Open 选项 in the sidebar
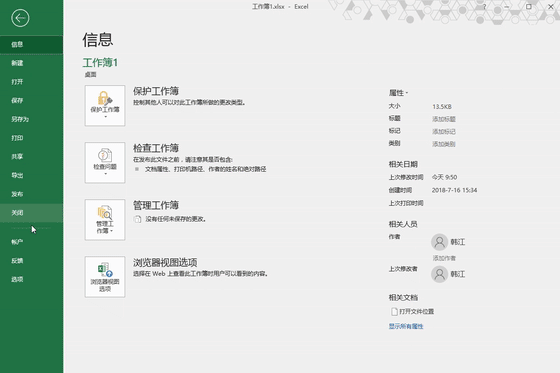Screen dimensions: 560x373 click(x=31, y=279)
